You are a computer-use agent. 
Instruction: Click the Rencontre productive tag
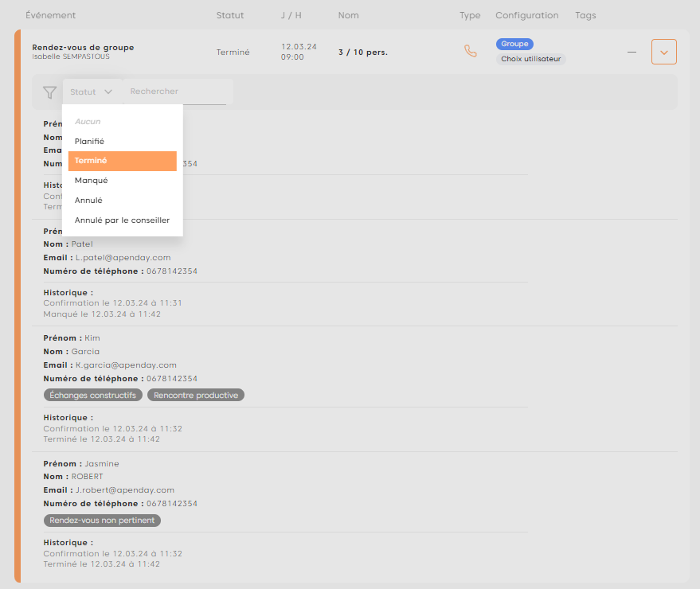coord(195,395)
